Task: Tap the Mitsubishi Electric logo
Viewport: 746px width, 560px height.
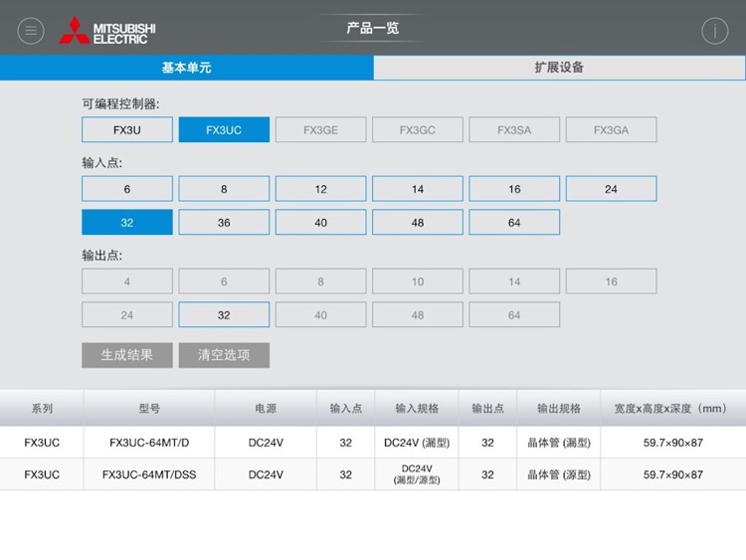Action: 107,31
